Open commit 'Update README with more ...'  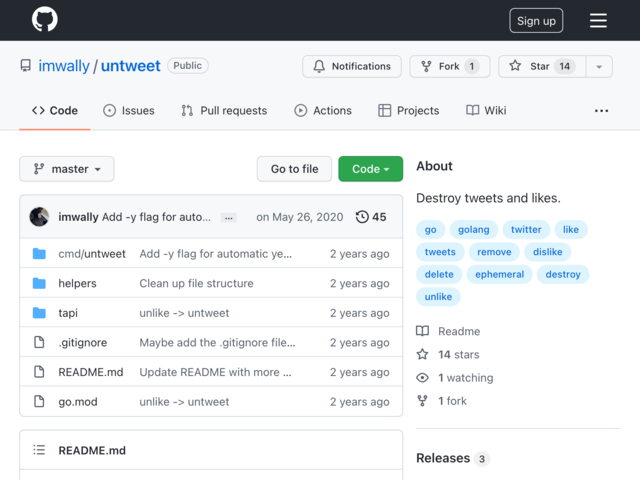216,372
